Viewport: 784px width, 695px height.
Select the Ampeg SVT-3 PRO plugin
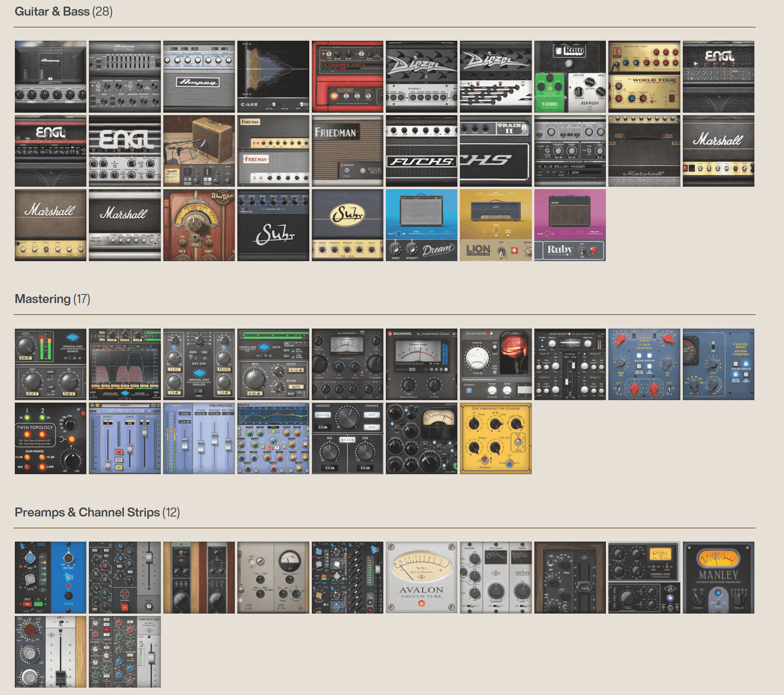click(x=125, y=76)
